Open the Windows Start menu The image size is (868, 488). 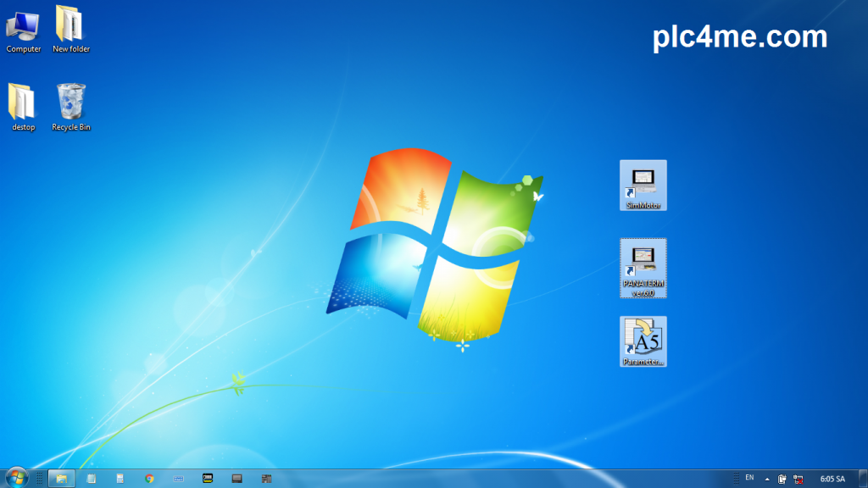(17, 478)
